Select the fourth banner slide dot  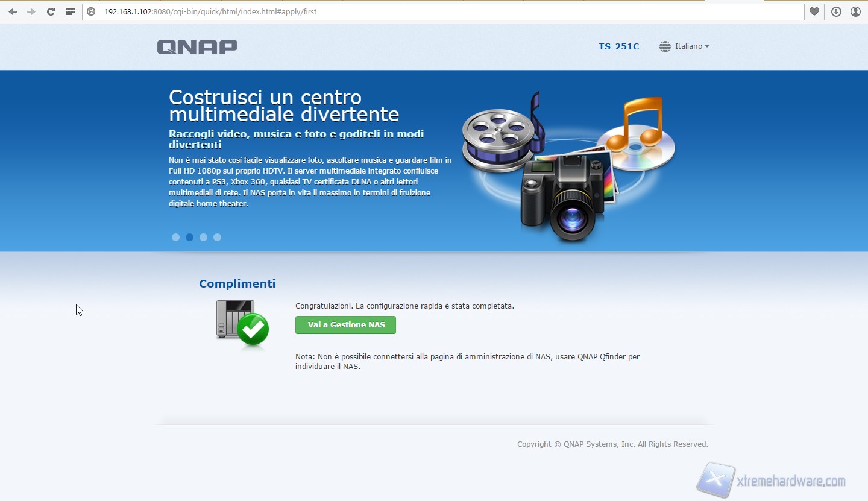[x=217, y=237]
